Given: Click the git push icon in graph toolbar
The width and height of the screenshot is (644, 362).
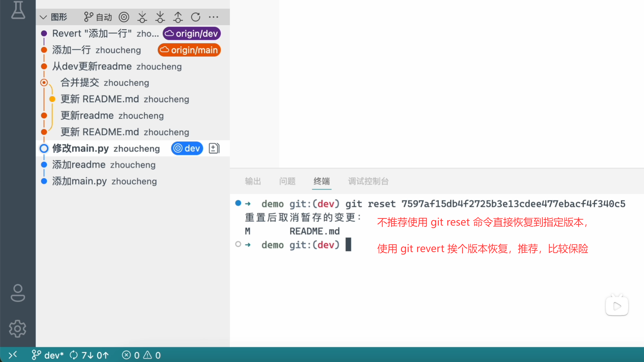Looking at the screenshot, I should click(x=178, y=17).
